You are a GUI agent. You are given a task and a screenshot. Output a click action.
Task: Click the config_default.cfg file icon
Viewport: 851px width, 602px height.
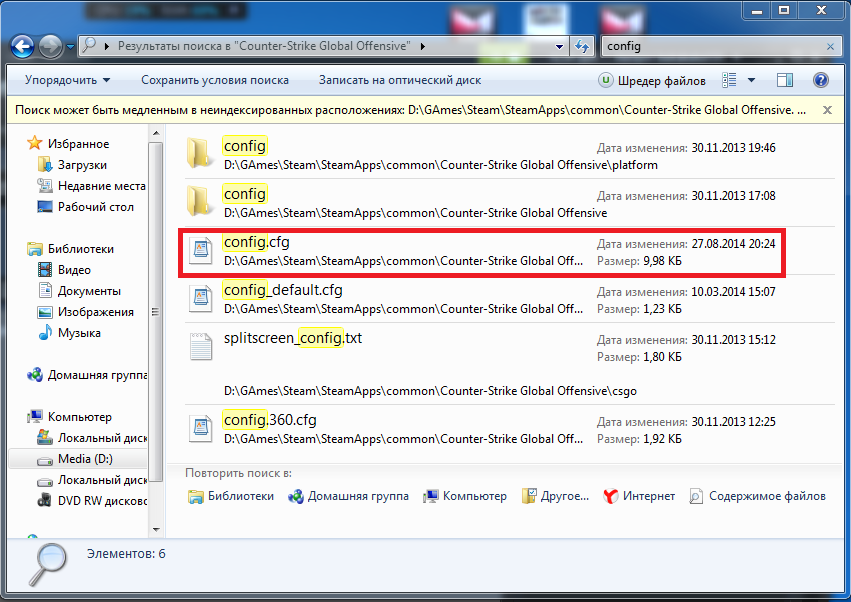click(x=201, y=299)
